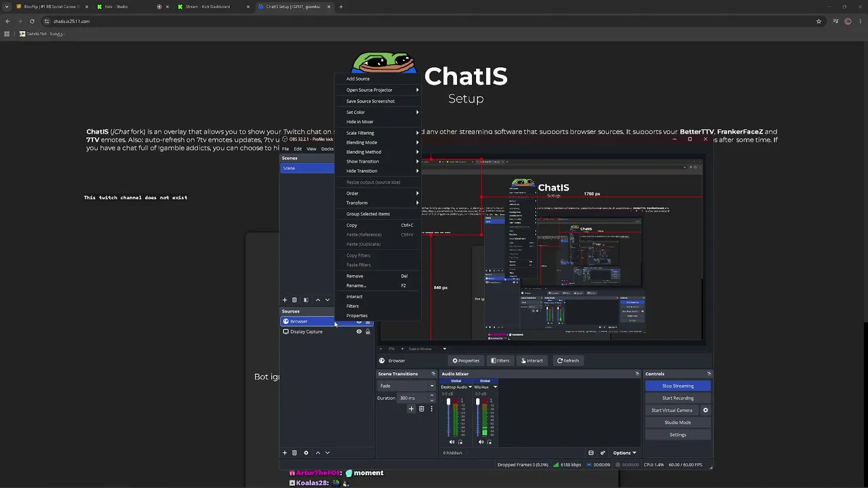Move the source down in the Sources toolbar
This screenshot has width=868, height=488.
pos(328,453)
